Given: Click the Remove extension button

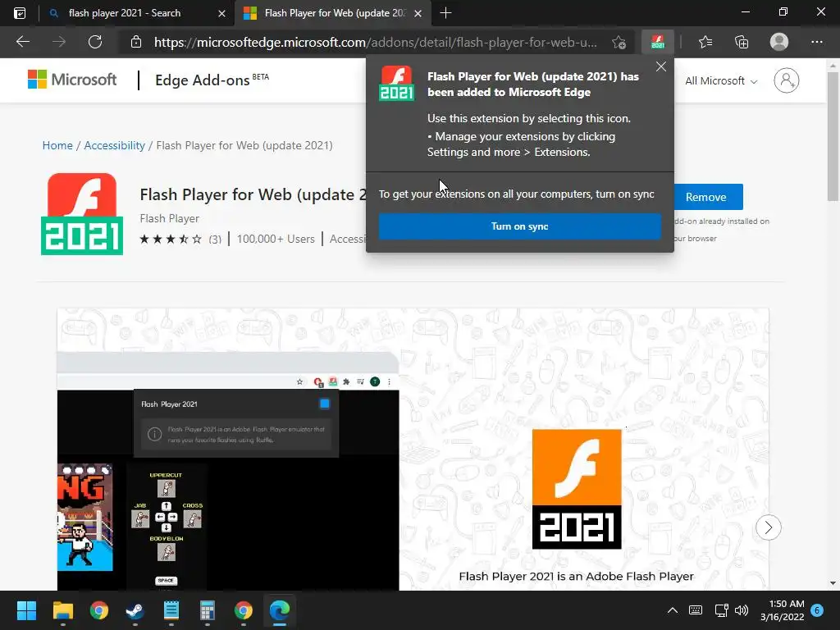Looking at the screenshot, I should click(708, 197).
